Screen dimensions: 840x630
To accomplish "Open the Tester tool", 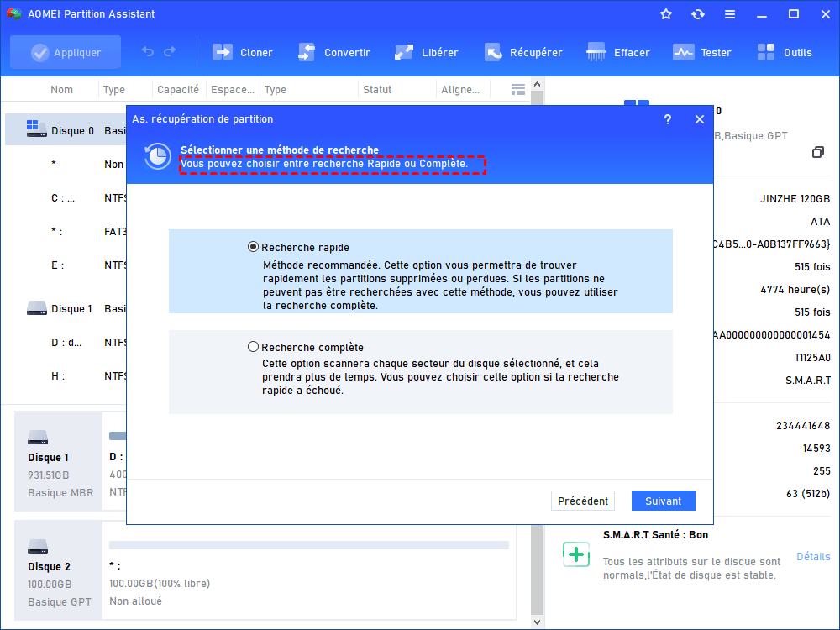I will pos(701,52).
